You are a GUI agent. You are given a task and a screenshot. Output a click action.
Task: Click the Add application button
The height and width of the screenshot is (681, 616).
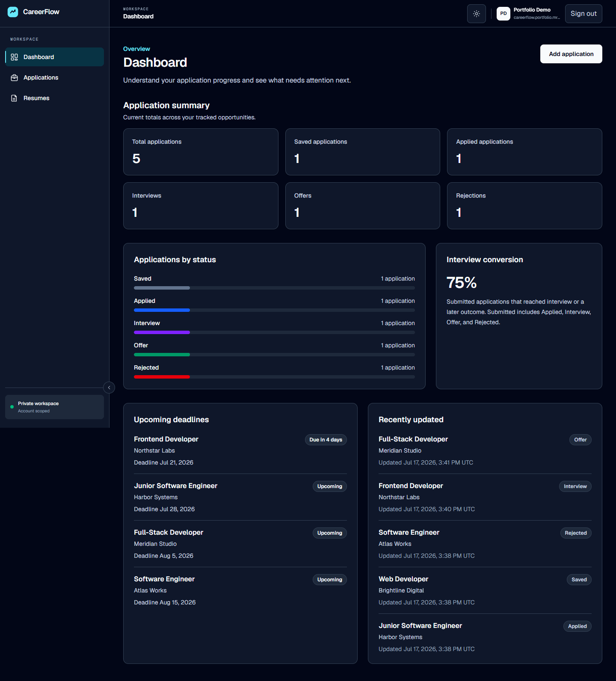click(x=571, y=54)
